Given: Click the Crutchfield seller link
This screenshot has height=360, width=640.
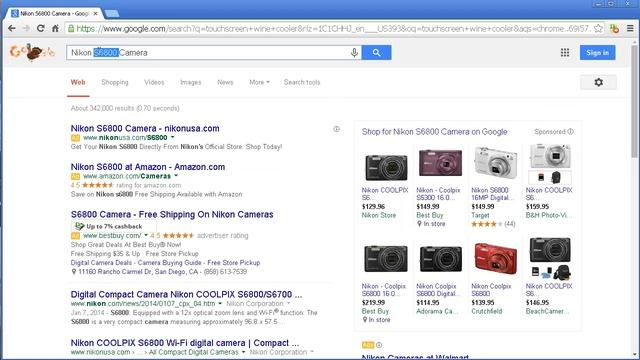Looking at the screenshot, I should [x=487, y=311].
